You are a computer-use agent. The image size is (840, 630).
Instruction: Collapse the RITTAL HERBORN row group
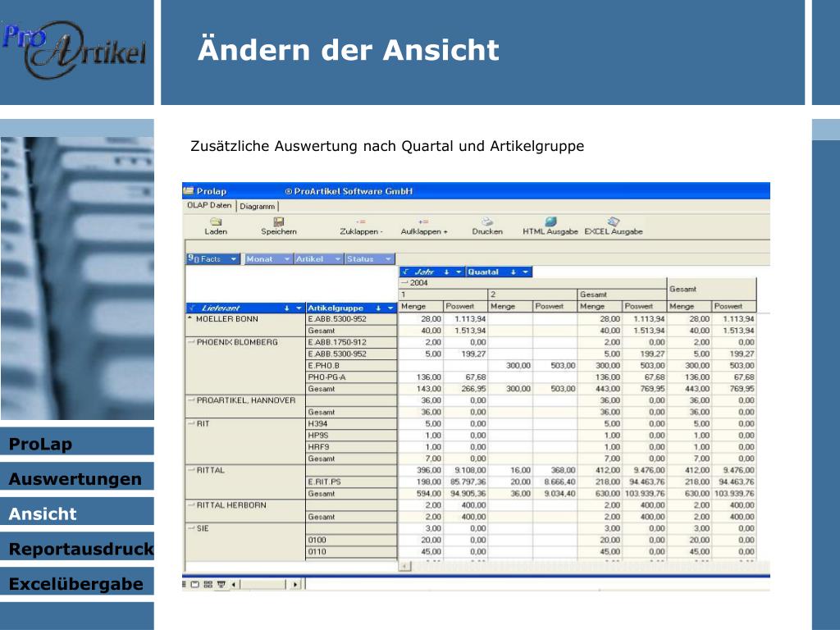pyautogui.click(x=190, y=504)
